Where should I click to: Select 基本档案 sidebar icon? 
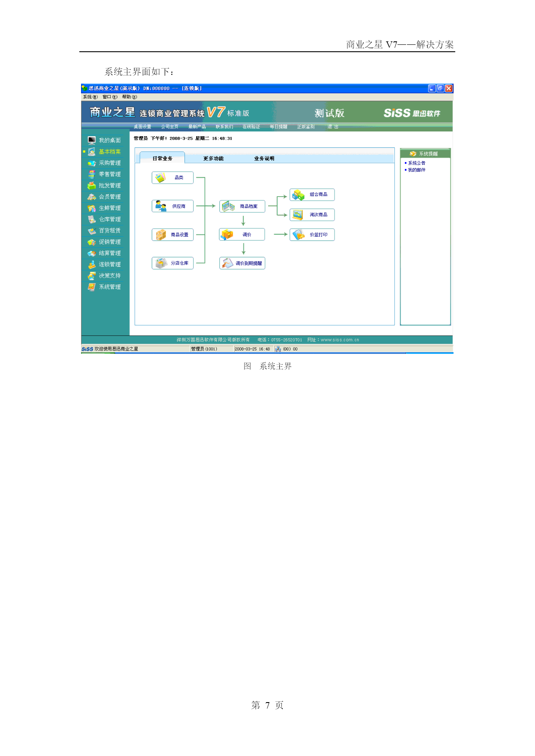[x=92, y=152]
